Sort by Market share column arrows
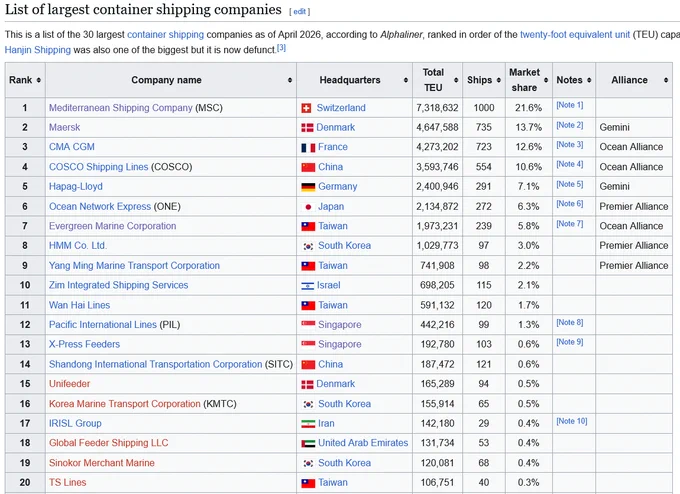This screenshot has height=494, width=680. coord(546,80)
